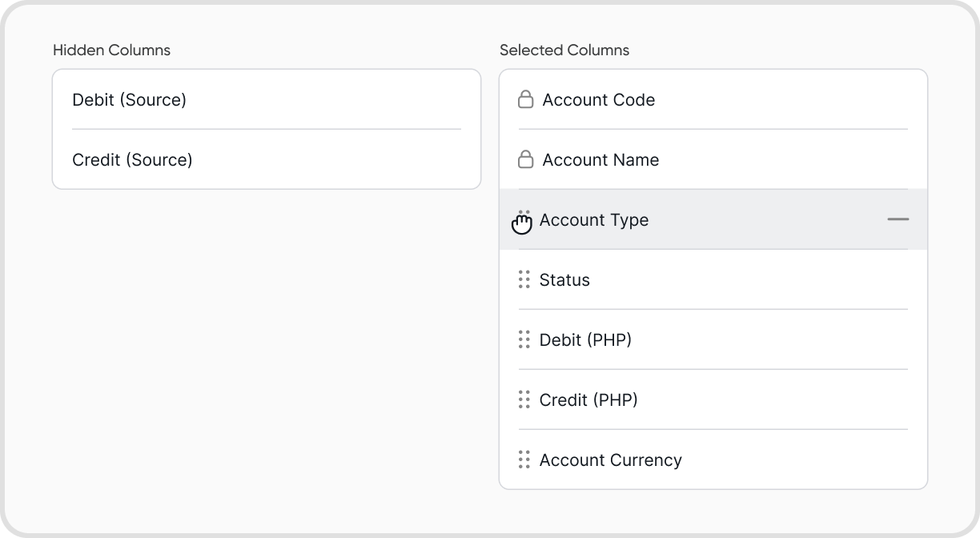The image size is (980, 538).
Task: Click the Selected Columns heading
Action: click(564, 50)
